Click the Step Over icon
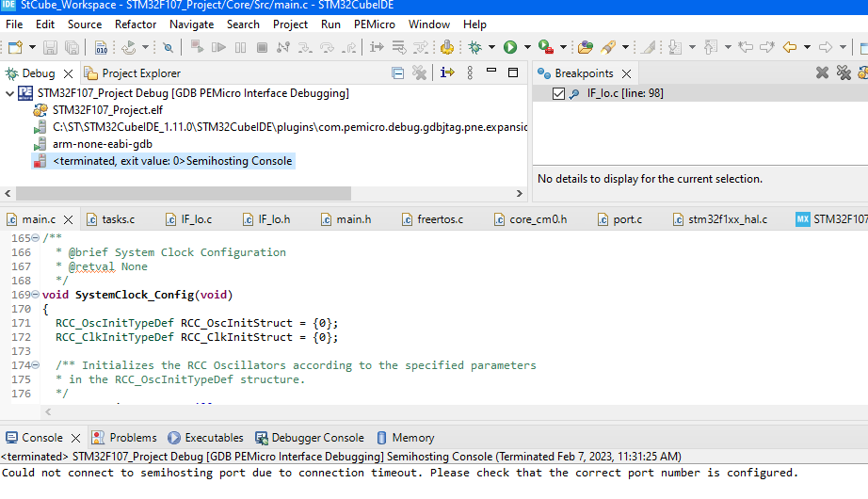This screenshot has width=868, height=499. point(328,48)
